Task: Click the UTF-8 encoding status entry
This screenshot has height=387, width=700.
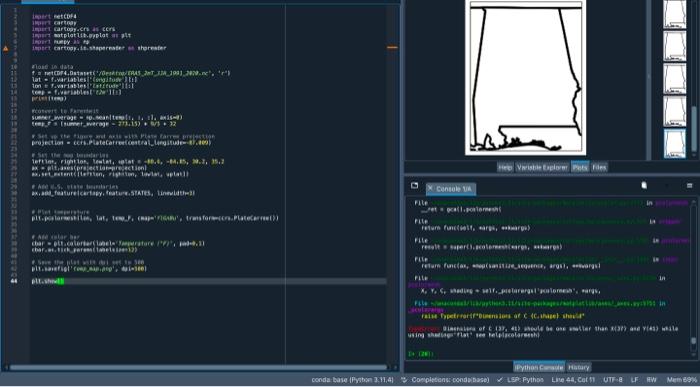Action: coord(613,380)
